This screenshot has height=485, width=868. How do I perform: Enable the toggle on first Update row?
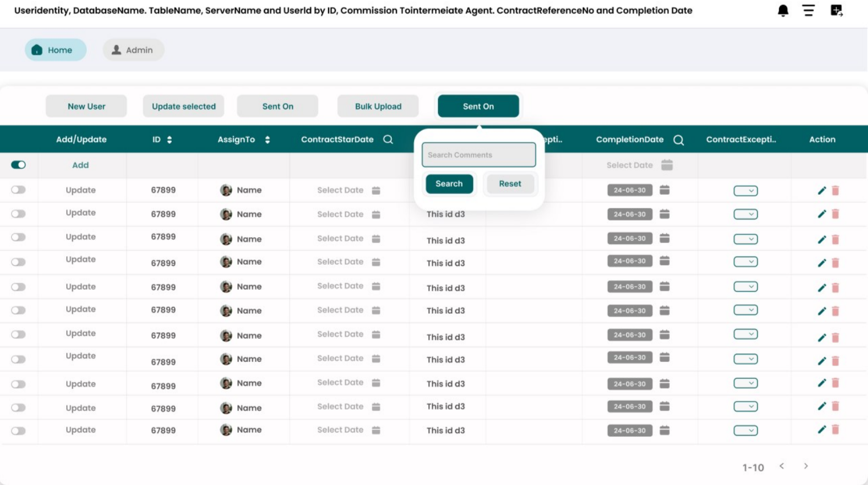pyautogui.click(x=18, y=190)
